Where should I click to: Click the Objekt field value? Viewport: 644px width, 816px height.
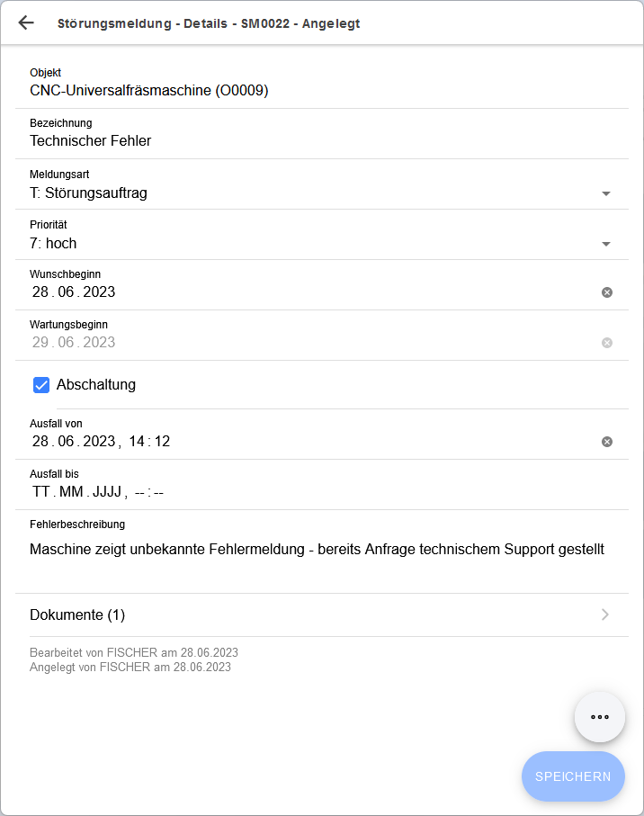tap(148, 91)
